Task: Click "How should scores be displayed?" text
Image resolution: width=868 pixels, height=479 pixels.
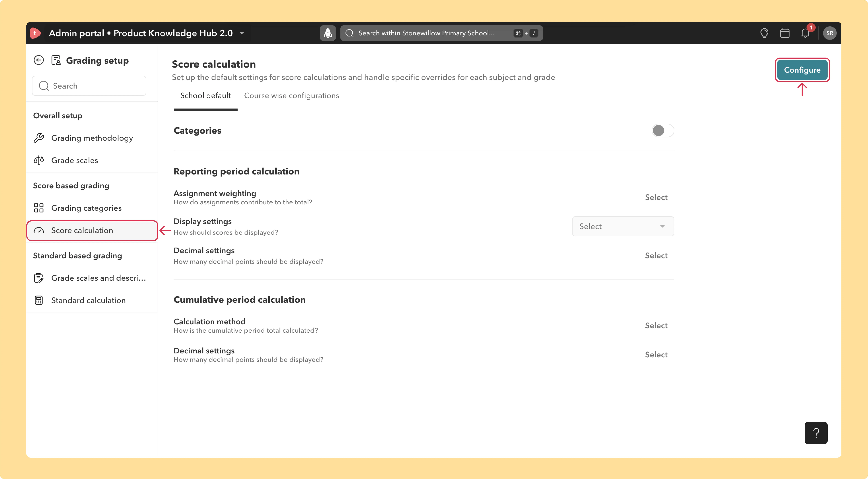Action: click(226, 233)
